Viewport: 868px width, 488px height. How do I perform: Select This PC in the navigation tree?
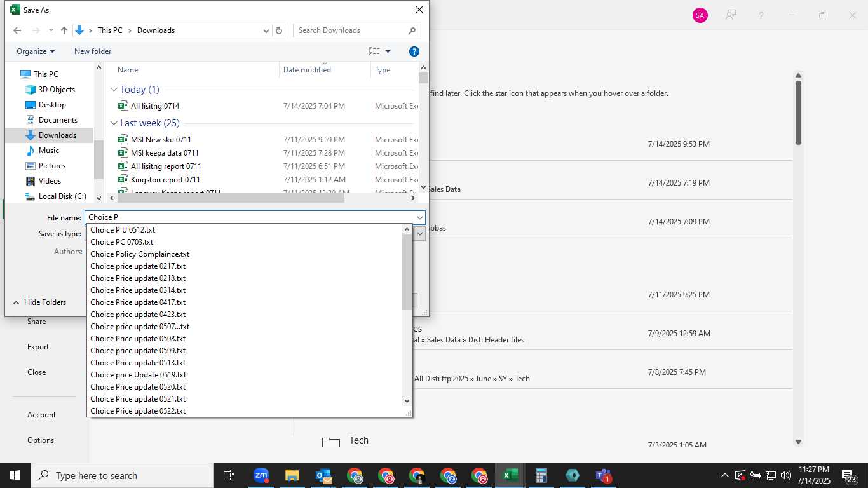(45, 74)
